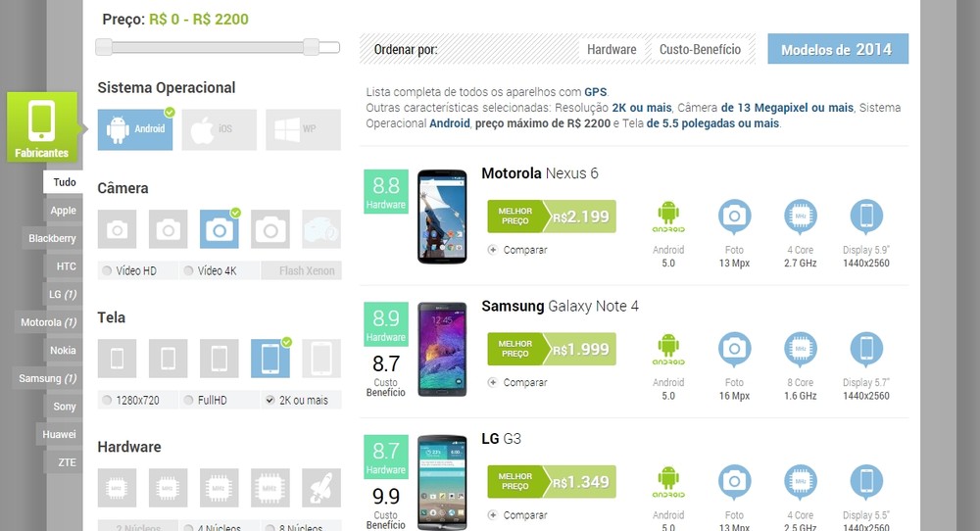980x531 pixels.
Task: Toggle the 2K ou mais resolution
Action: [297, 400]
